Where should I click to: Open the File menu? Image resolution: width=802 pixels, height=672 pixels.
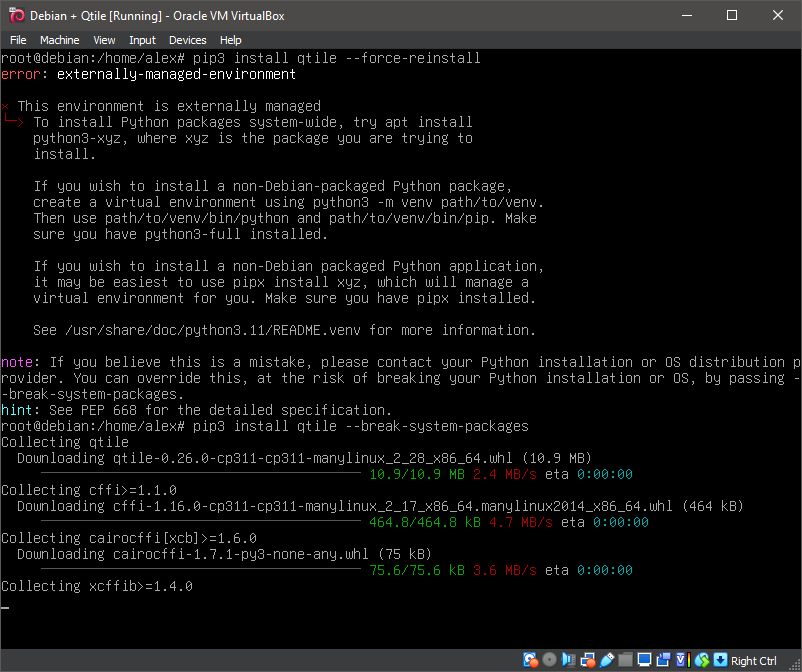(18, 39)
